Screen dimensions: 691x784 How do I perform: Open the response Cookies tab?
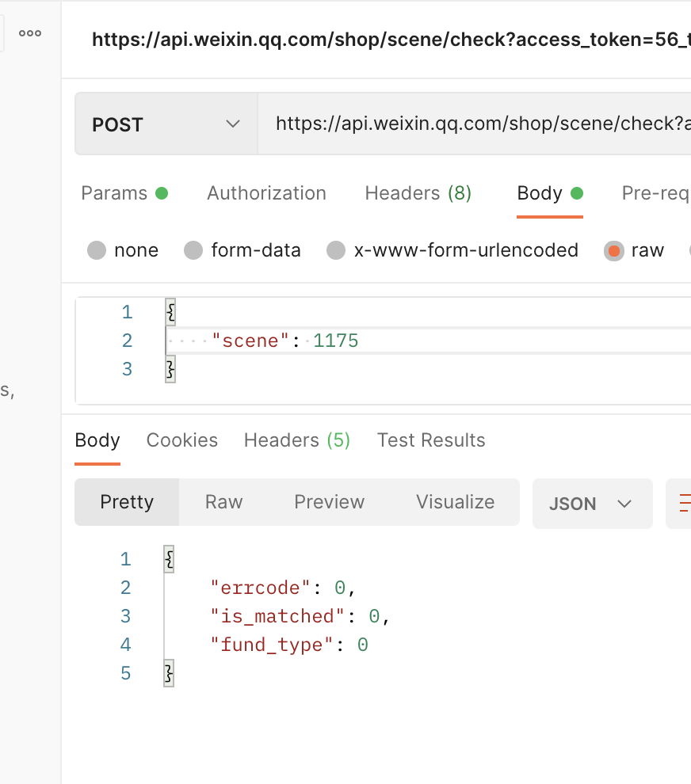181,440
